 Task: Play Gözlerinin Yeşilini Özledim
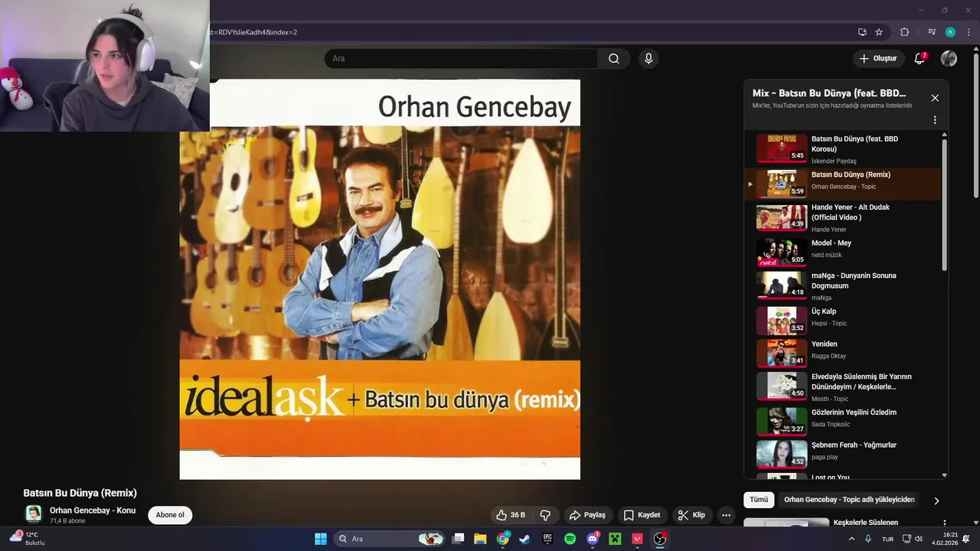(842, 420)
